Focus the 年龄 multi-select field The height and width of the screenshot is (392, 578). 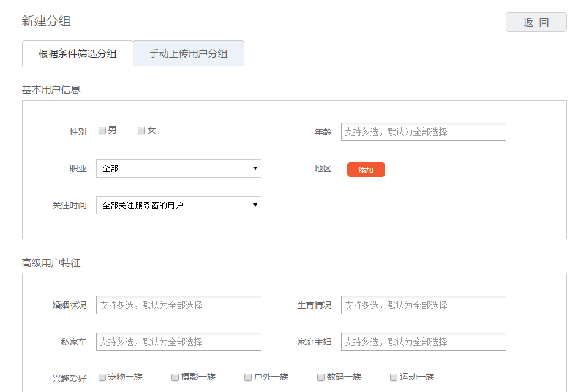coord(424,132)
